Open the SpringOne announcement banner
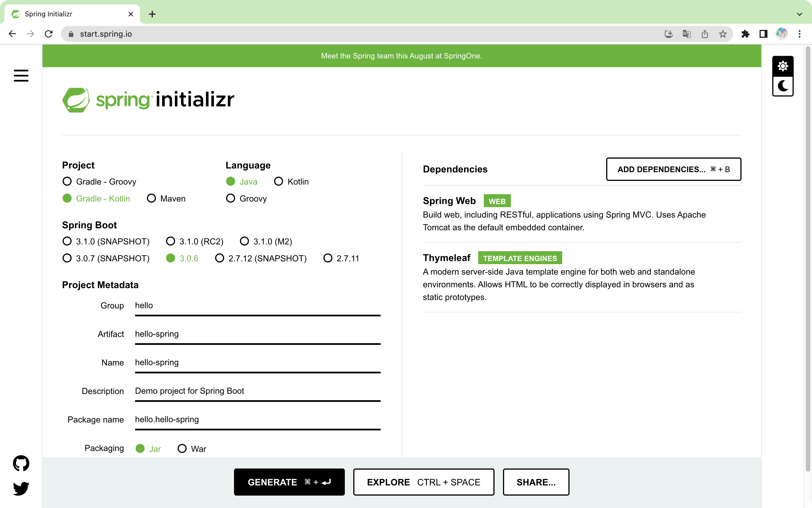Image resolution: width=812 pixels, height=508 pixels. 402,56
